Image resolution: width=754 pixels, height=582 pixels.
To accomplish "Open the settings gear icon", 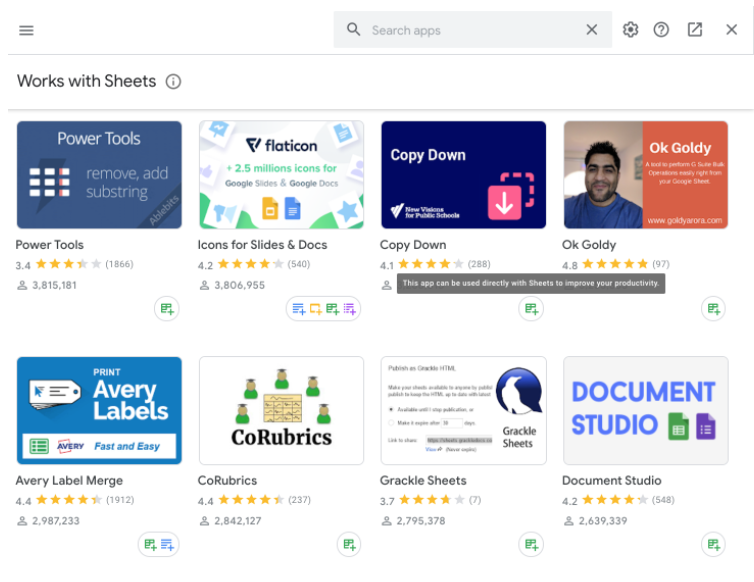I will point(630,30).
